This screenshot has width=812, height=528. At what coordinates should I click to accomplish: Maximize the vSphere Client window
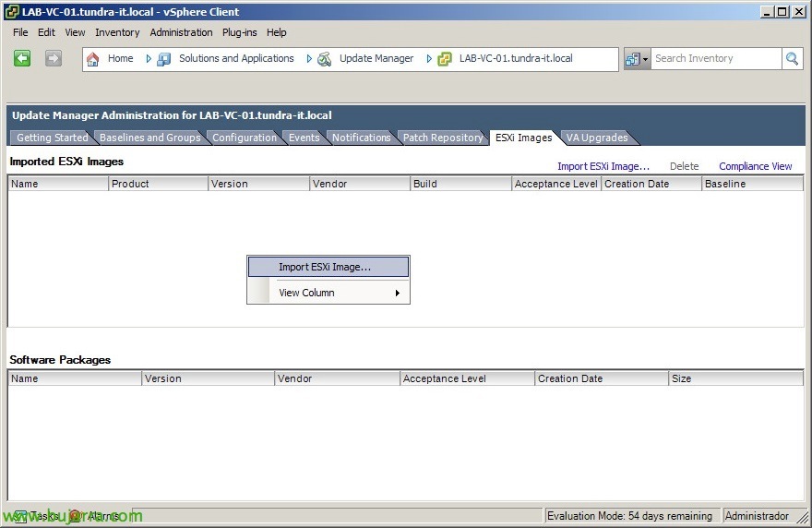coord(782,11)
